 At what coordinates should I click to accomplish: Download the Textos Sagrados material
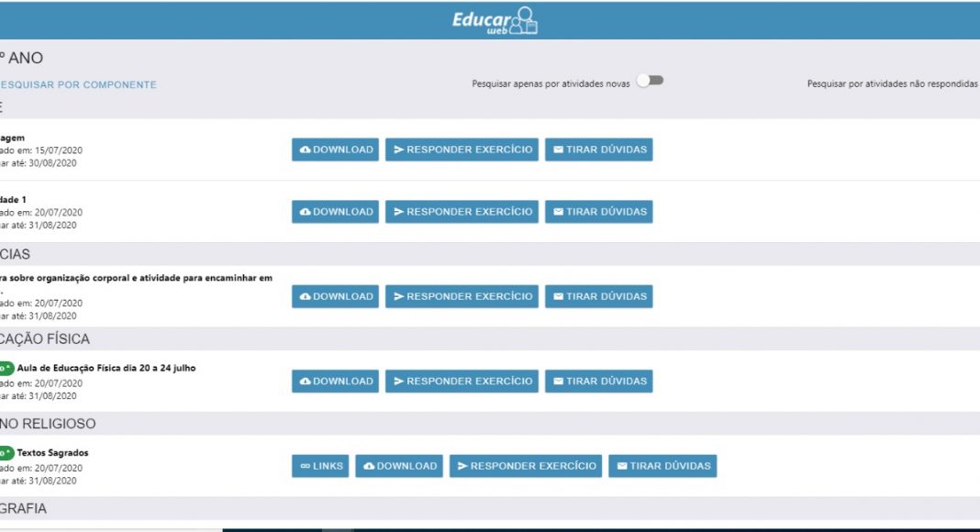coord(399,466)
